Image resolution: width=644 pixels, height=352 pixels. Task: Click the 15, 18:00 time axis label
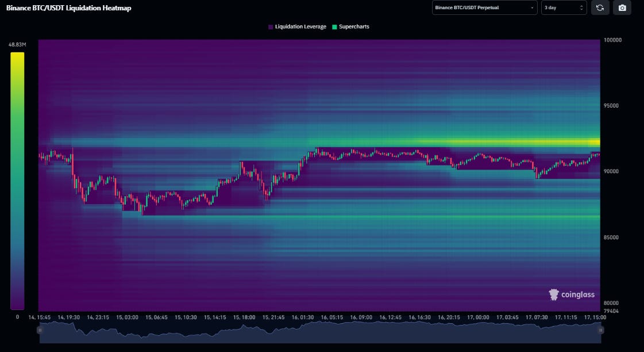244,317
